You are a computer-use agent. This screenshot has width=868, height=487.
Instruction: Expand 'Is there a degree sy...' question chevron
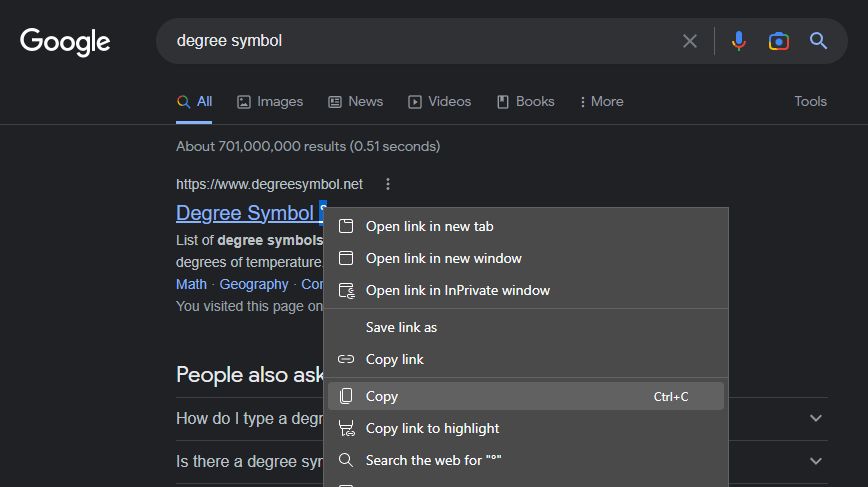pyautogui.click(x=816, y=461)
